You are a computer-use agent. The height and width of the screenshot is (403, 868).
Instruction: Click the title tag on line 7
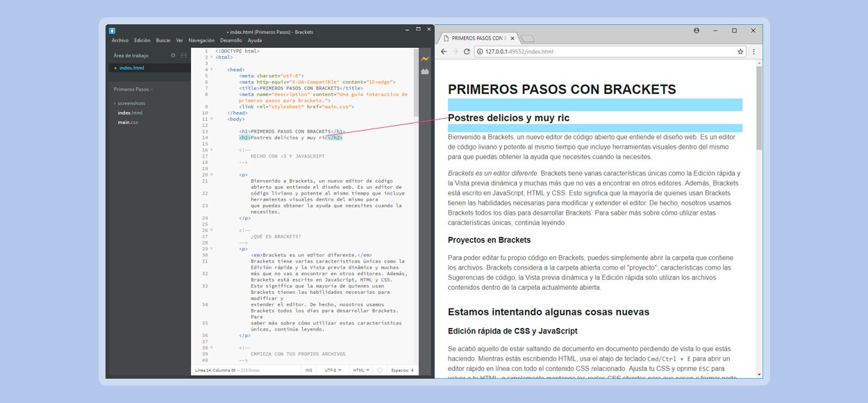pos(301,88)
